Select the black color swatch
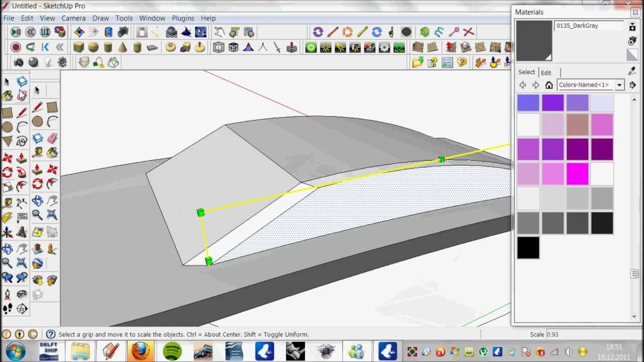644x362 pixels. click(x=528, y=247)
